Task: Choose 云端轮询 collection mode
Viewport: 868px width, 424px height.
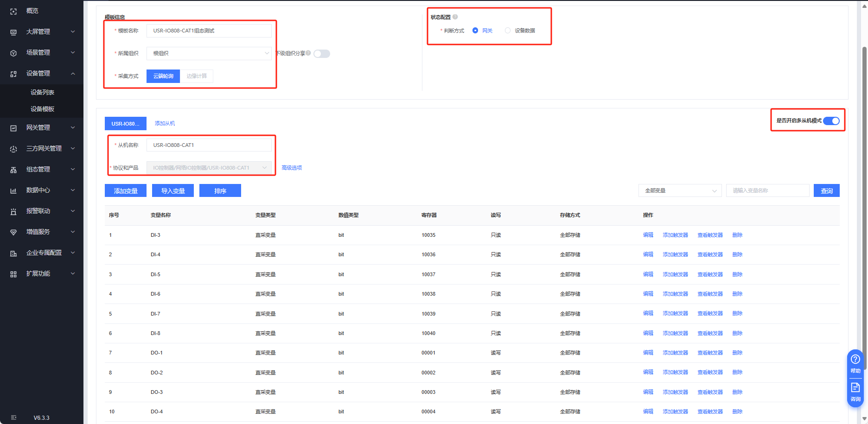Action: pos(163,76)
